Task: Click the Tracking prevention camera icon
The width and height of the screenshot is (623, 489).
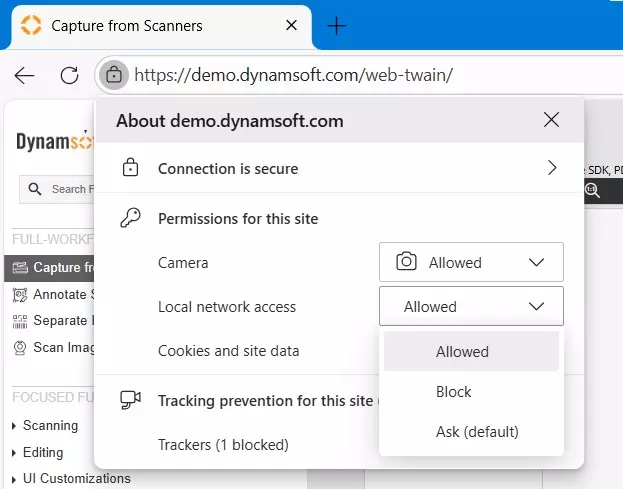Action: (x=130, y=400)
